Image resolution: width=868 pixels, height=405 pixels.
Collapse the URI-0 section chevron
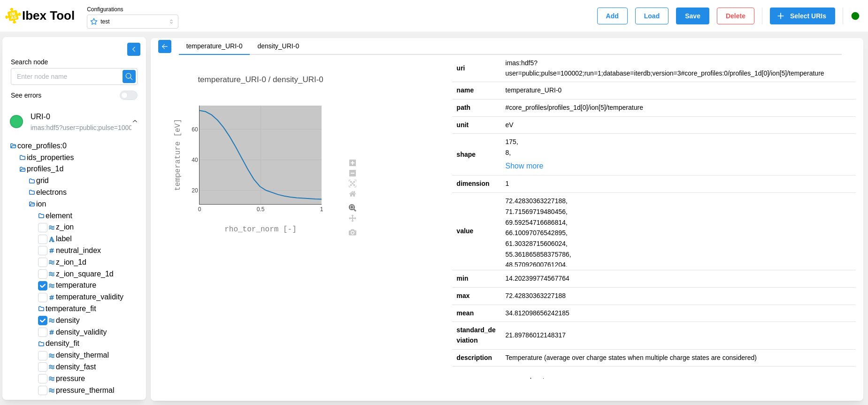(135, 122)
